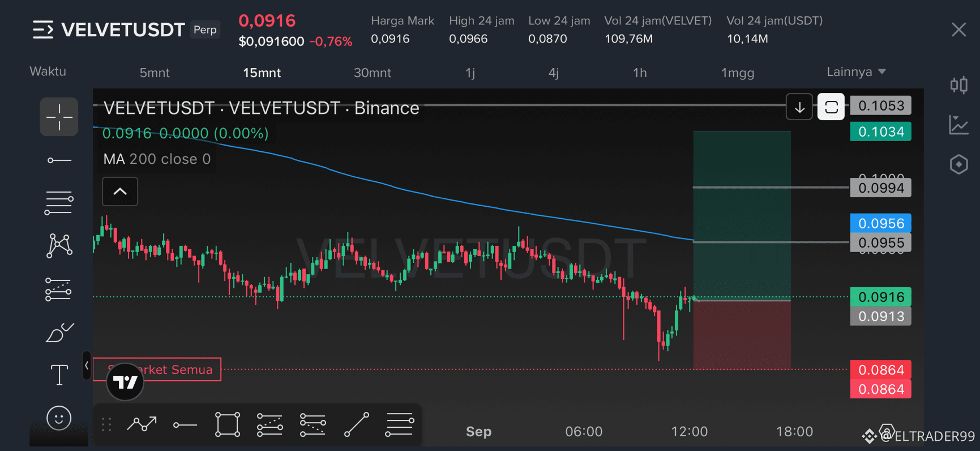The image size is (980, 451).
Task: Collapse the indicator legend chevron
Action: [x=120, y=192]
